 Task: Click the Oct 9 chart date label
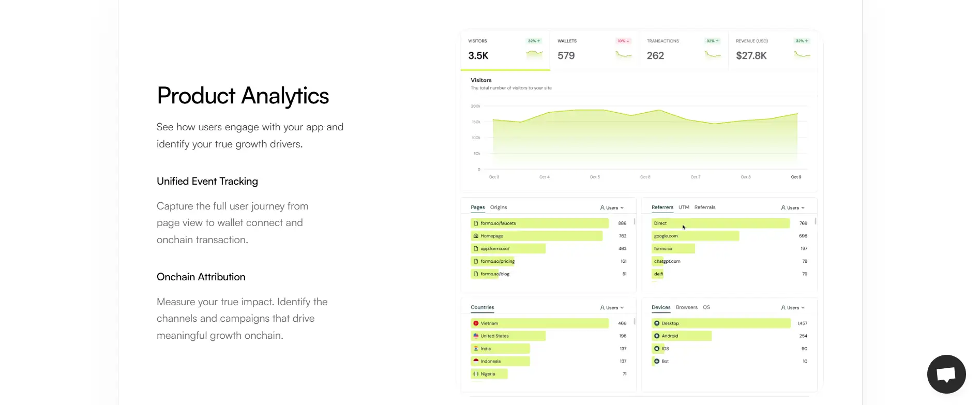click(796, 177)
